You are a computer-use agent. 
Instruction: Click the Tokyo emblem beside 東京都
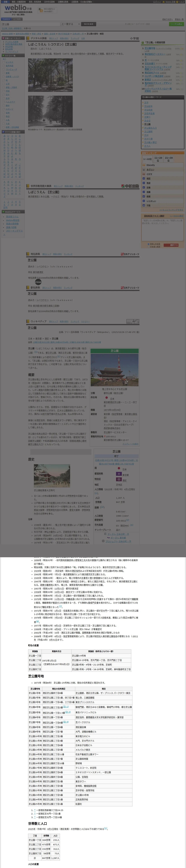coord(118,474)
